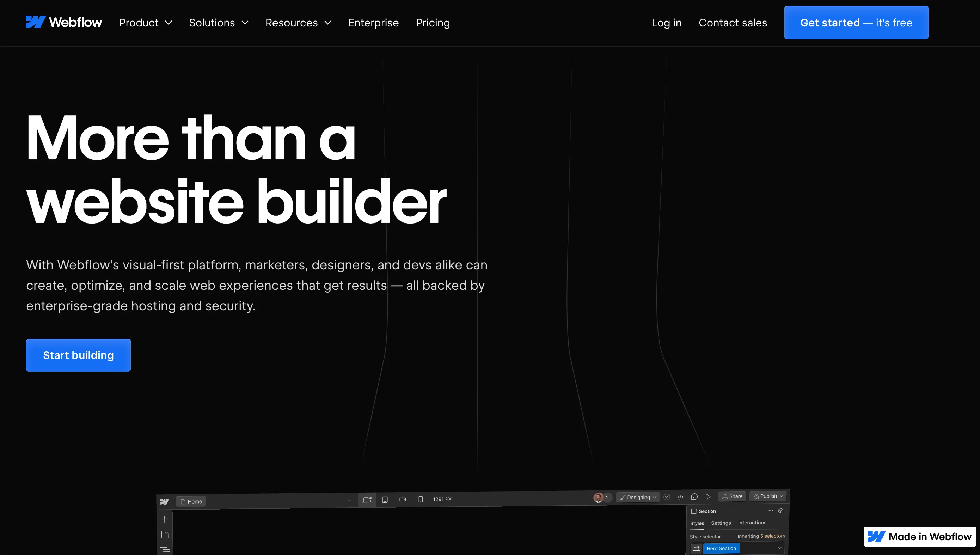Open the Publish dropdown

point(768,496)
